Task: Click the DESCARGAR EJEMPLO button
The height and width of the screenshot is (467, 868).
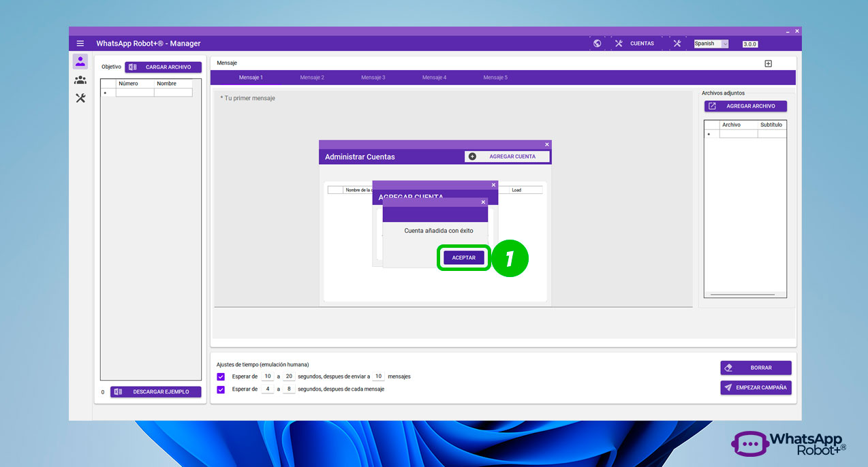Action: (x=156, y=392)
